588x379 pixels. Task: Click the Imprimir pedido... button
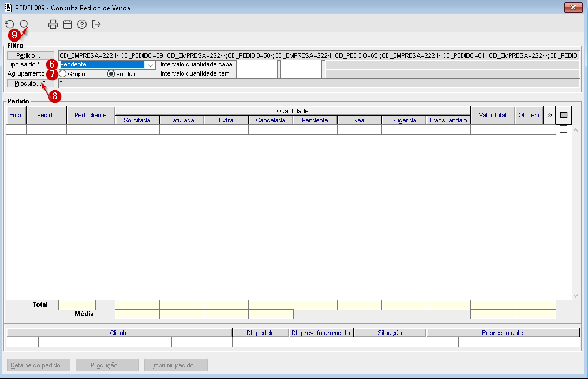[x=176, y=365]
